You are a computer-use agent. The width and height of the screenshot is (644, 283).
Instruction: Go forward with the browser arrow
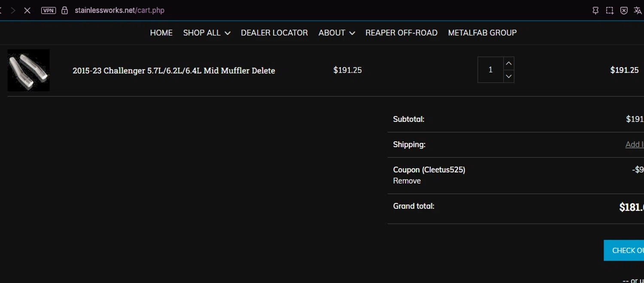click(13, 10)
